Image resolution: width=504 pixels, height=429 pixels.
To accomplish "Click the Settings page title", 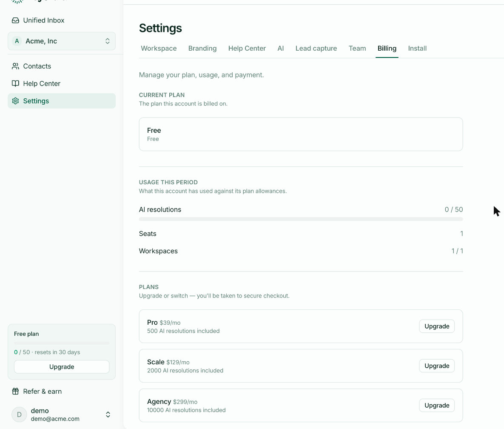I will 160,28.
